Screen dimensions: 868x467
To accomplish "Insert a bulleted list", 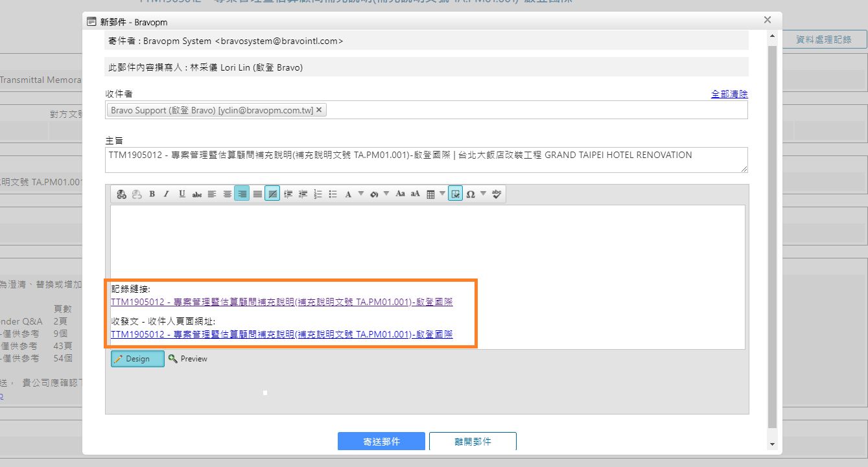I will 333,194.
